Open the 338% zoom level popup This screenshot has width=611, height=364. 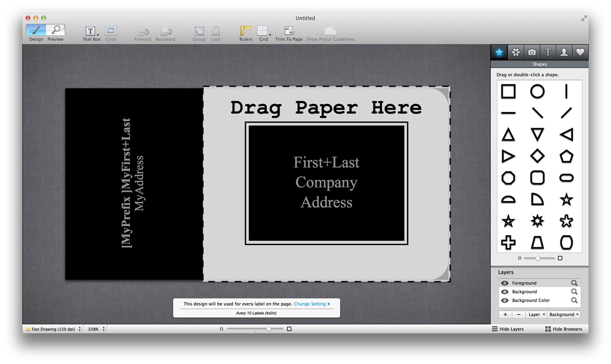coord(96,329)
